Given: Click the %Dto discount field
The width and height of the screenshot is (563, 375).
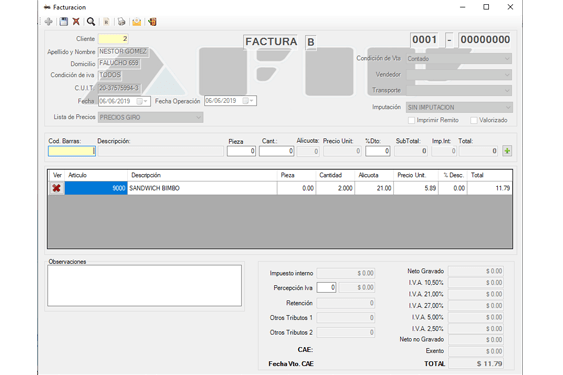Looking at the screenshot, I should click(378, 151).
